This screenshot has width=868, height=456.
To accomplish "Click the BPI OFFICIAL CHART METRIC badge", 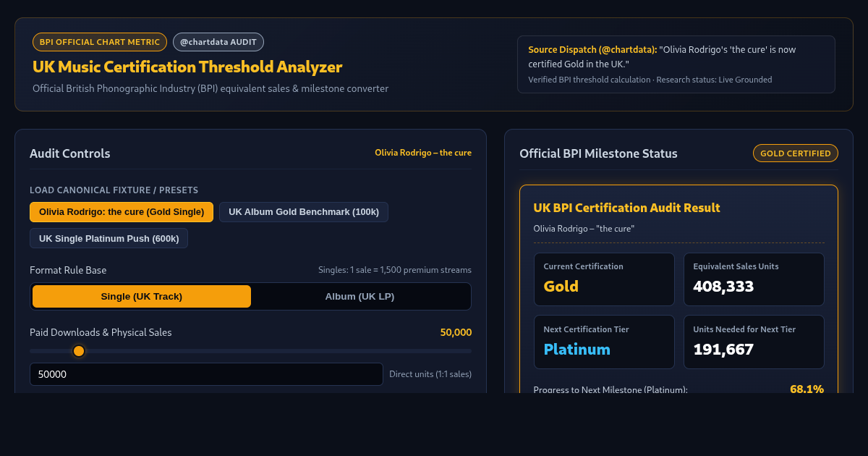I will pos(100,42).
